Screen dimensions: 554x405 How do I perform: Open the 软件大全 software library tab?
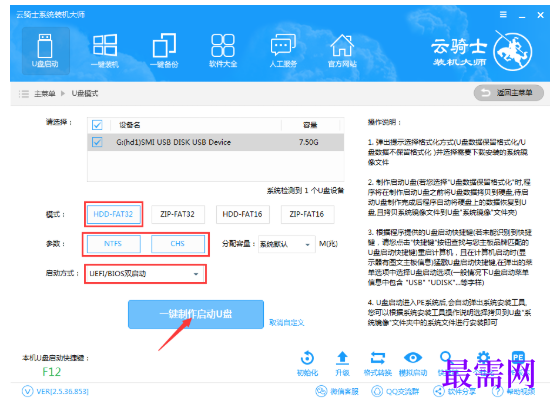click(223, 51)
